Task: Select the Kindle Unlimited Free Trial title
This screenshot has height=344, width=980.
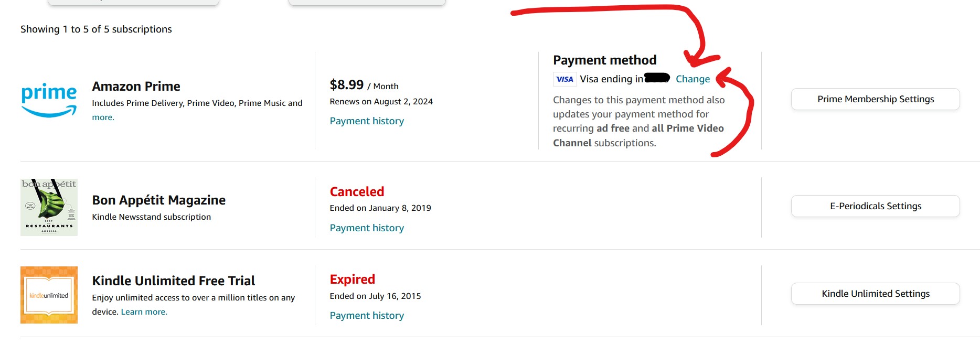Action: coord(173,281)
